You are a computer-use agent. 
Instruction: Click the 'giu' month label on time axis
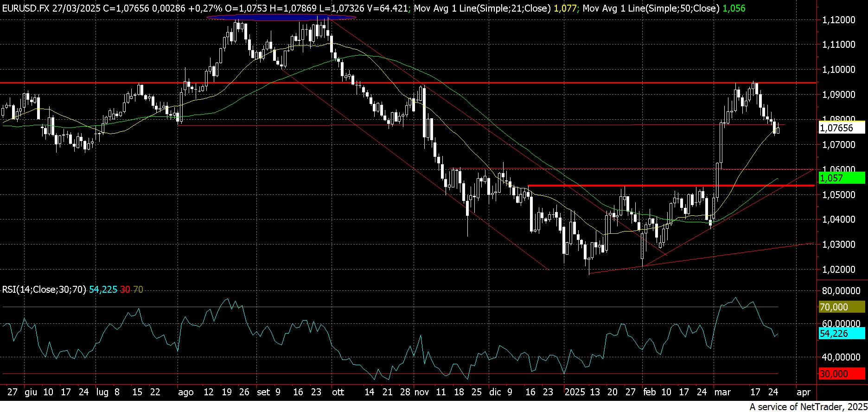click(x=31, y=392)
